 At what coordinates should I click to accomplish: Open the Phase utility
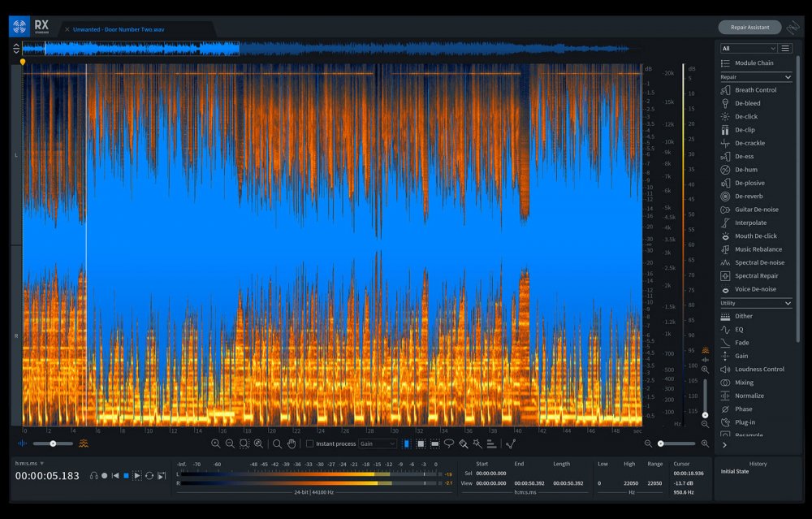[736, 409]
